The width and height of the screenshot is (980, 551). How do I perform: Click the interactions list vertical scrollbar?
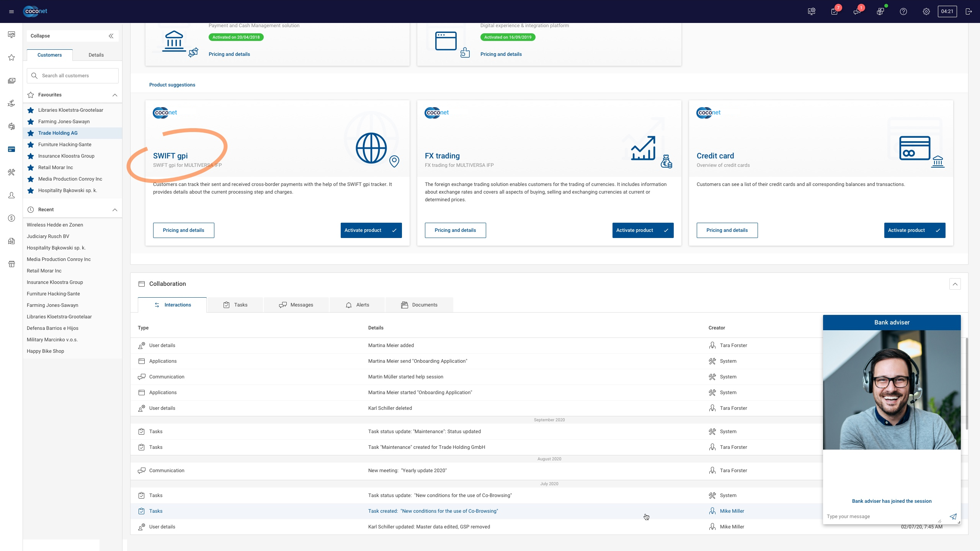[x=967, y=383]
